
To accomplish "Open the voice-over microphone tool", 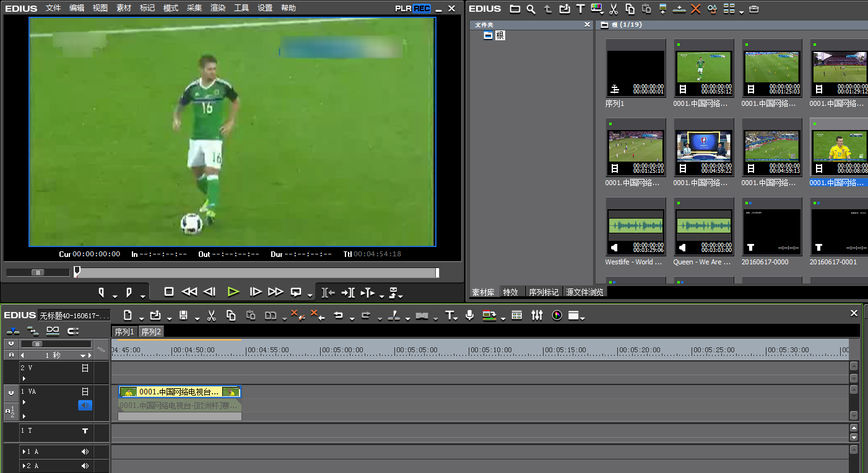I will click(x=470, y=315).
